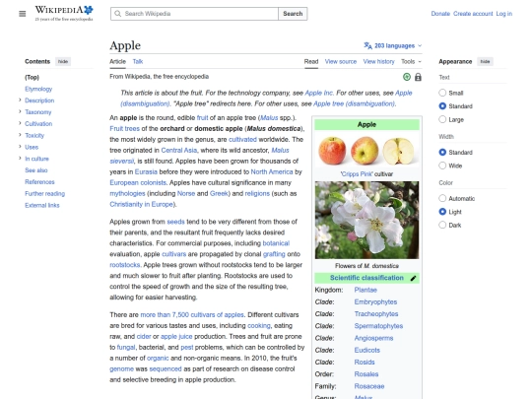This screenshot has width=532, height=399.
Task: Expand the Uses section in contents
Action: [20, 147]
